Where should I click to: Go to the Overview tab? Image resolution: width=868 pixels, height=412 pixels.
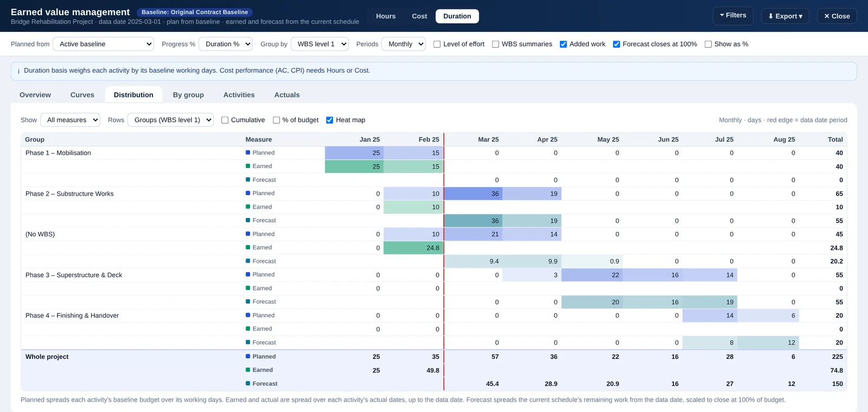35,95
